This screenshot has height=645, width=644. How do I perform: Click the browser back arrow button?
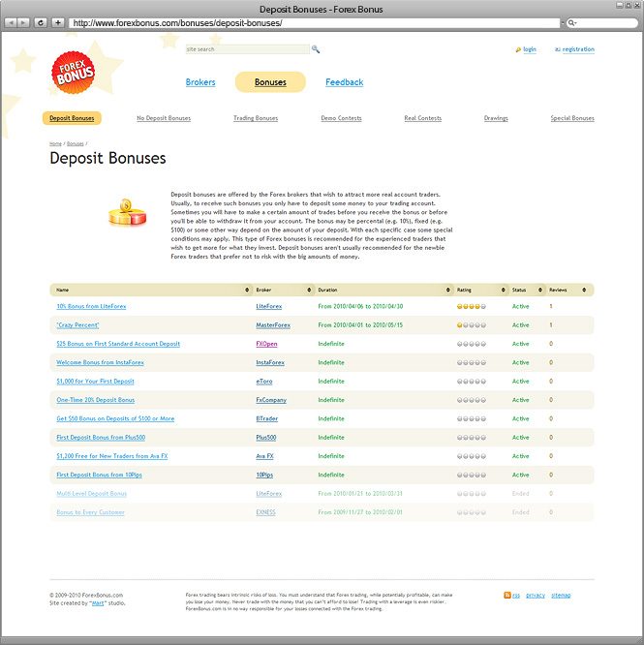pyautogui.click(x=11, y=22)
